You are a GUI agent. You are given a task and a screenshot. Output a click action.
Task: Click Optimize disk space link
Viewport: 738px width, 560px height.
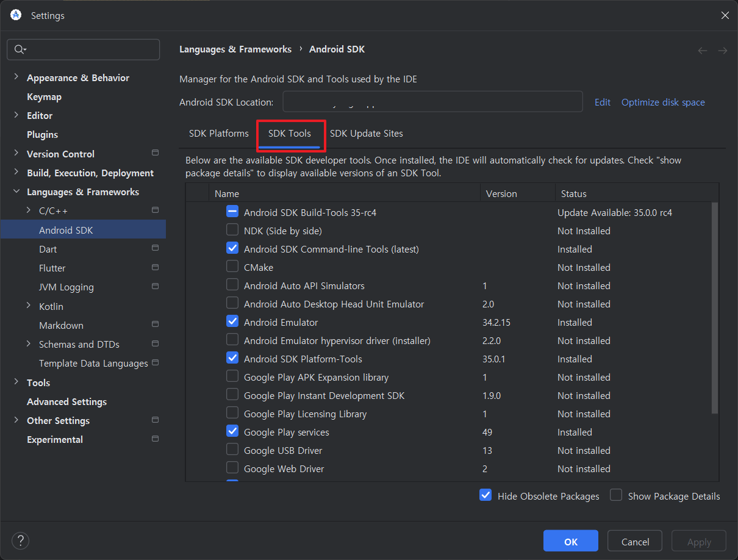tap(663, 102)
